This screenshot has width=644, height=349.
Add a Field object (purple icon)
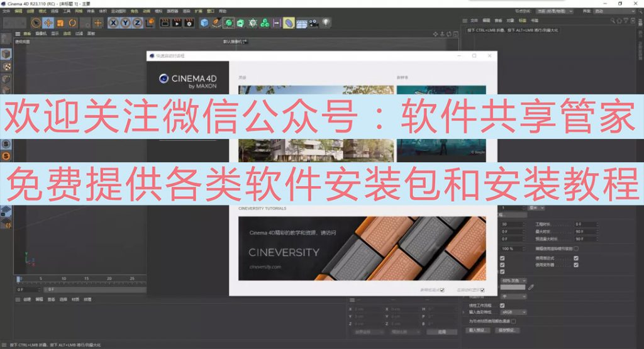coord(277,23)
